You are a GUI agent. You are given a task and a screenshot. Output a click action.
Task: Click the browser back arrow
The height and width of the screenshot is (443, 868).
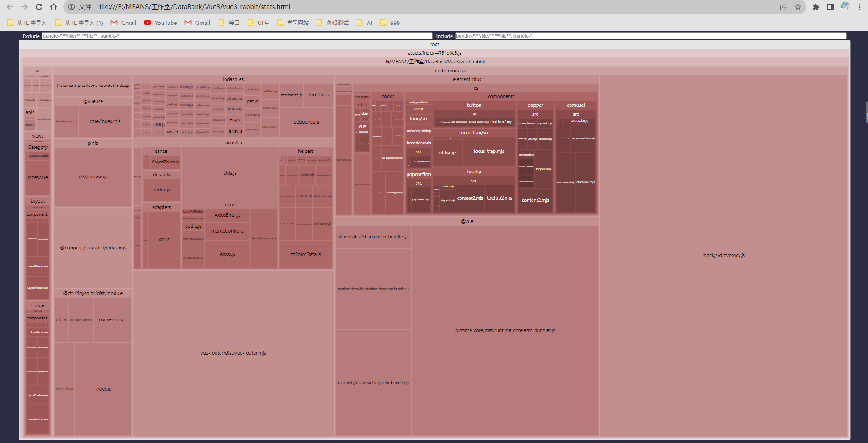(x=10, y=7)
